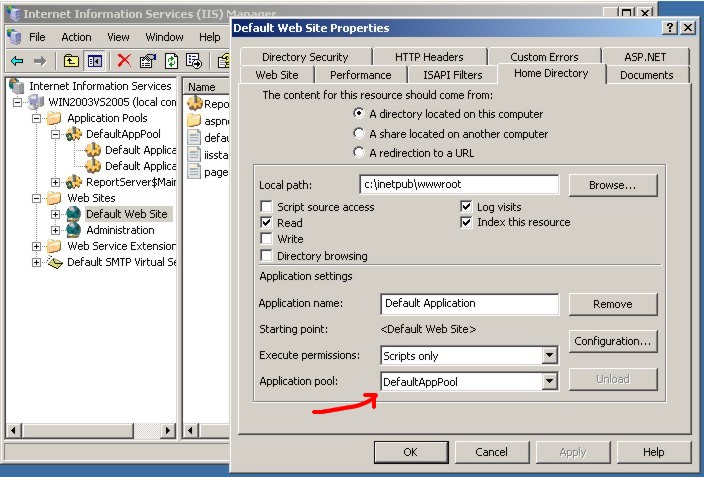Click the ReportServer$Main pool gear icon
This screenshot has height=477, width=704.
[74, 182]
